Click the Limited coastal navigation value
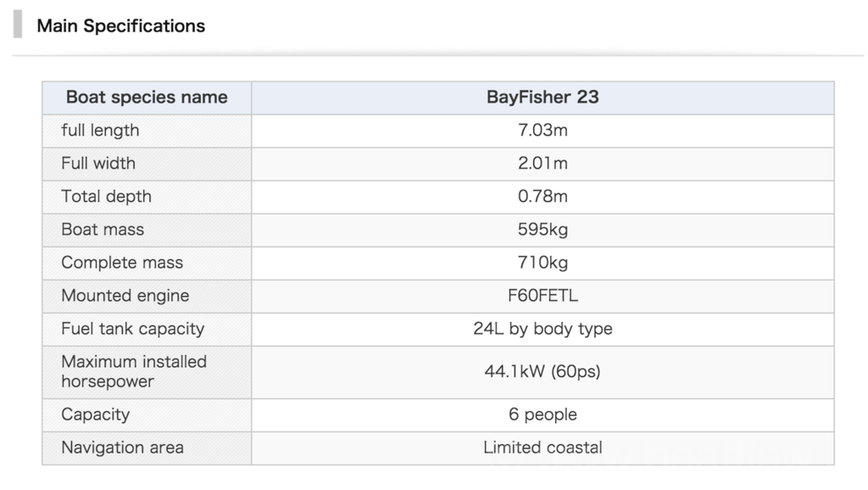 tap(542, 448)
